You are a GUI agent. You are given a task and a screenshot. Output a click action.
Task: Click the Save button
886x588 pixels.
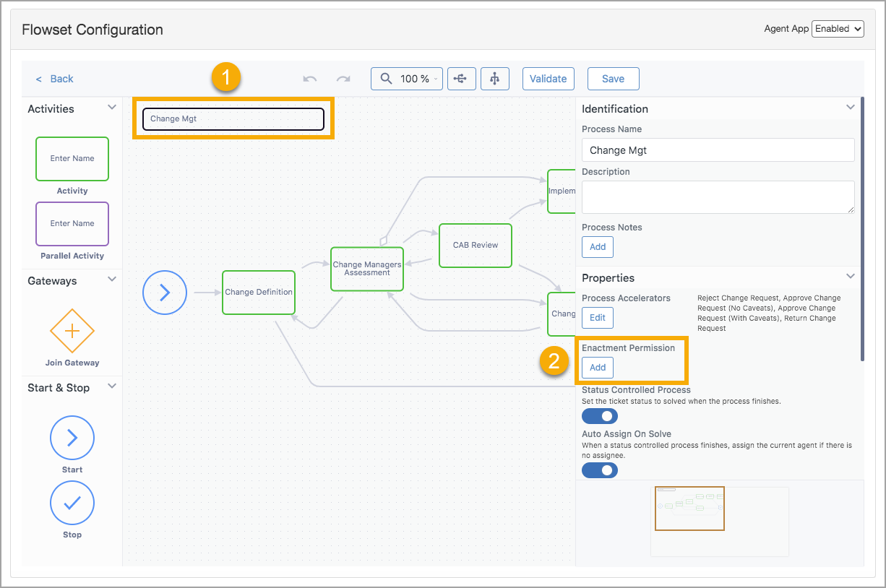[x=614, y=79]
